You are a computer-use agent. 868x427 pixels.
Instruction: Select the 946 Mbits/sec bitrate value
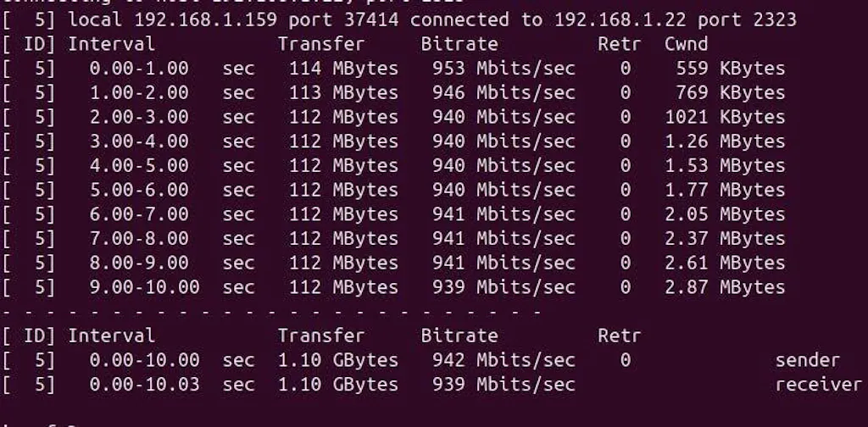tap(504, 92)
